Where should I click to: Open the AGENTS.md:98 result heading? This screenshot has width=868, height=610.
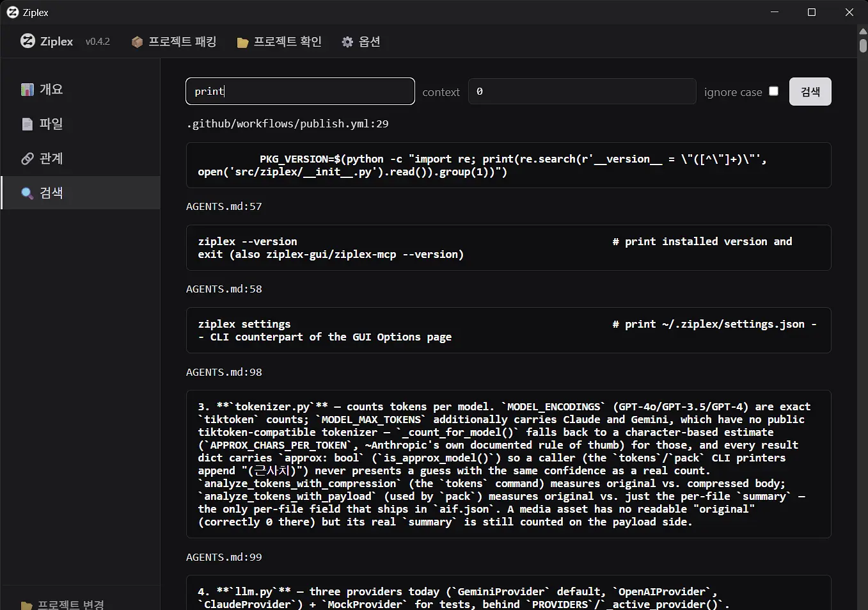point(224,372)
